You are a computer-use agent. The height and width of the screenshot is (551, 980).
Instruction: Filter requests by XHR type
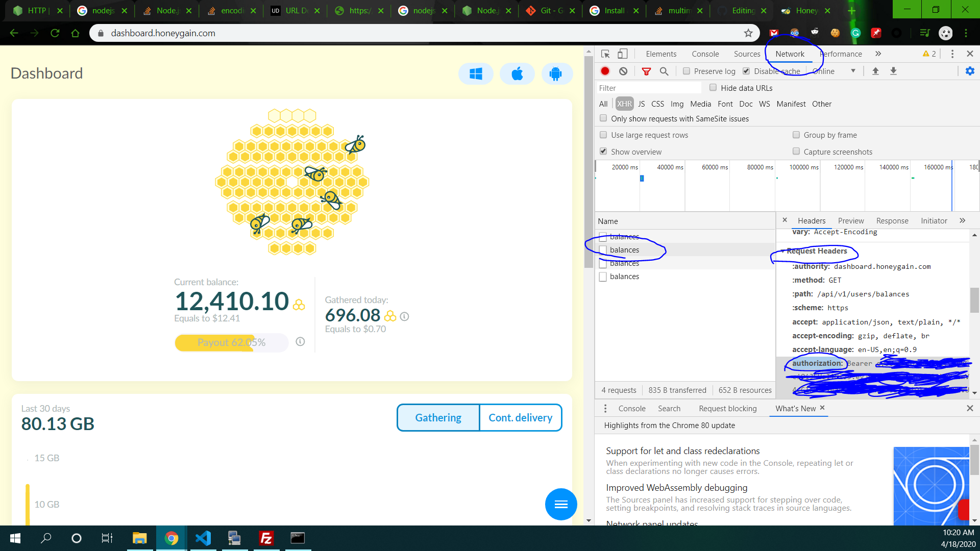click(x=624, y=104)
